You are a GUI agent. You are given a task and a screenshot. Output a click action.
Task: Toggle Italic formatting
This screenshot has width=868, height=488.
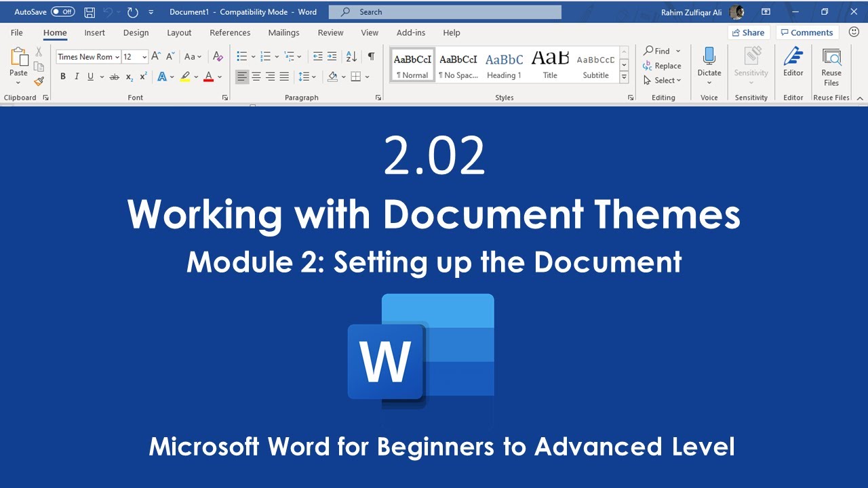[x=77, y=77]
